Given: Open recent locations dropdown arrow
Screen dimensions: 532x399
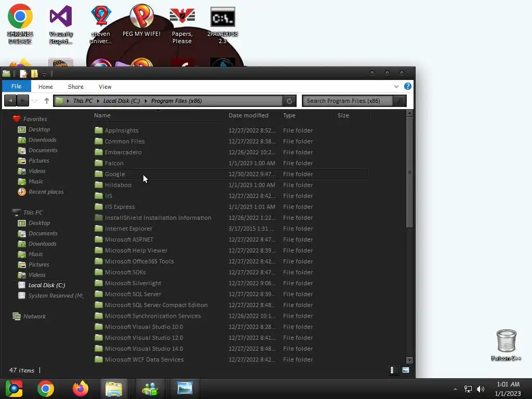Looking at the screenshot, I should point(34,101).
